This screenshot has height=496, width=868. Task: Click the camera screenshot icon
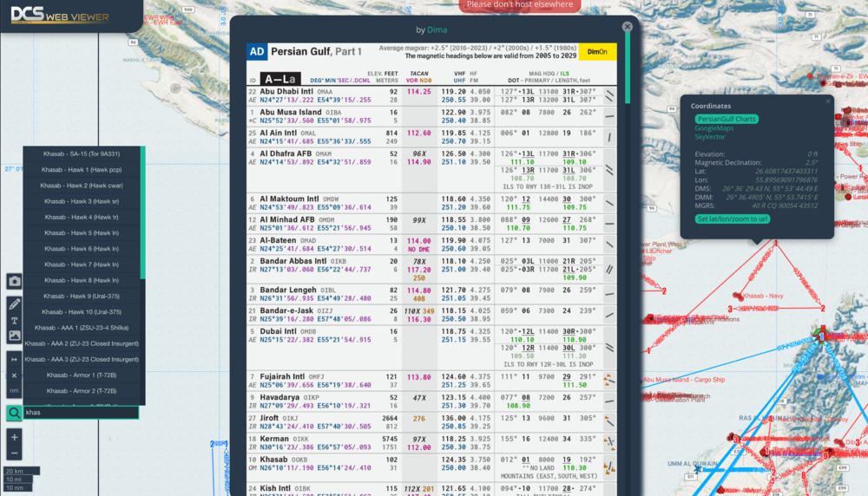coord(15,281)
